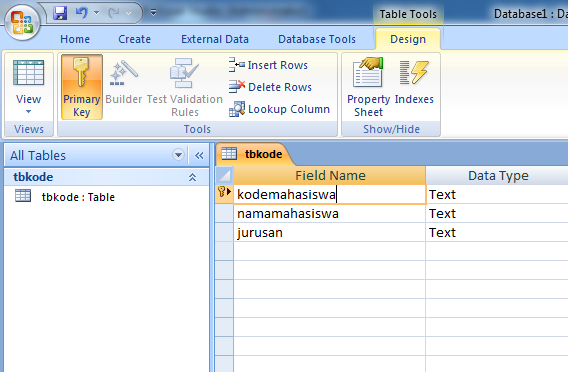Screen dimensions: 568x372
Task: Collapse the navigation pane with double chevron
Action: [199, 155]
